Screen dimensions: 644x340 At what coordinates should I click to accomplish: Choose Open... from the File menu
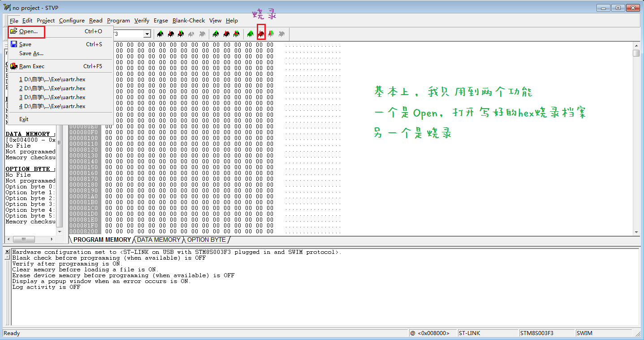click(x=28, y=31)
